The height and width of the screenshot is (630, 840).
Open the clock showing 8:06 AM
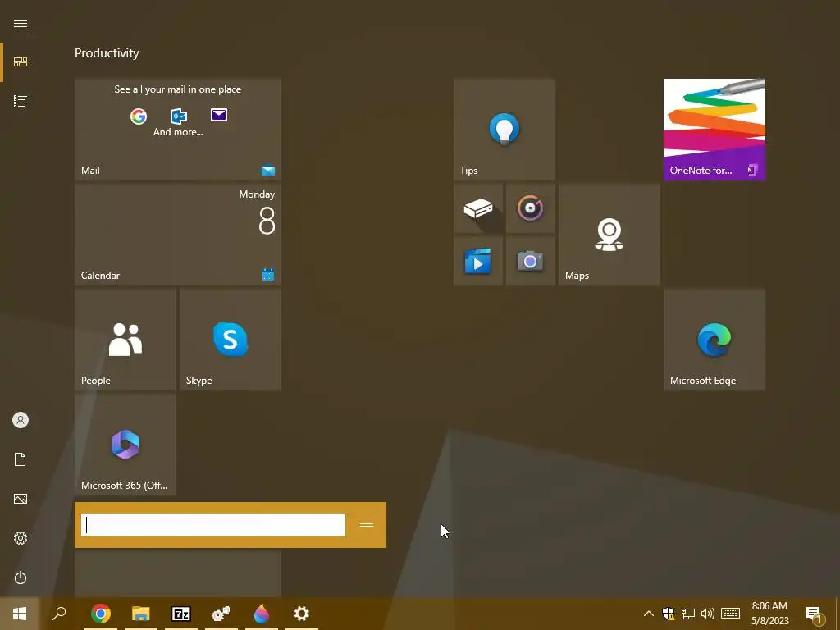pyautogui.click(x=769, y=614)
